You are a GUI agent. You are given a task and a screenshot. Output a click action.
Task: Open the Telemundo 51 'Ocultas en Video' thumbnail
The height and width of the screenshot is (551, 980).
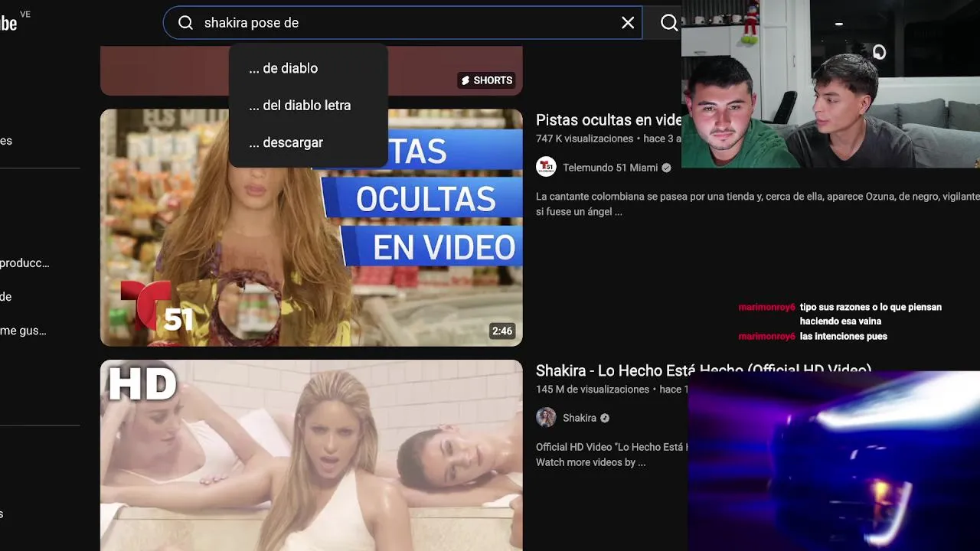point(312,227)
